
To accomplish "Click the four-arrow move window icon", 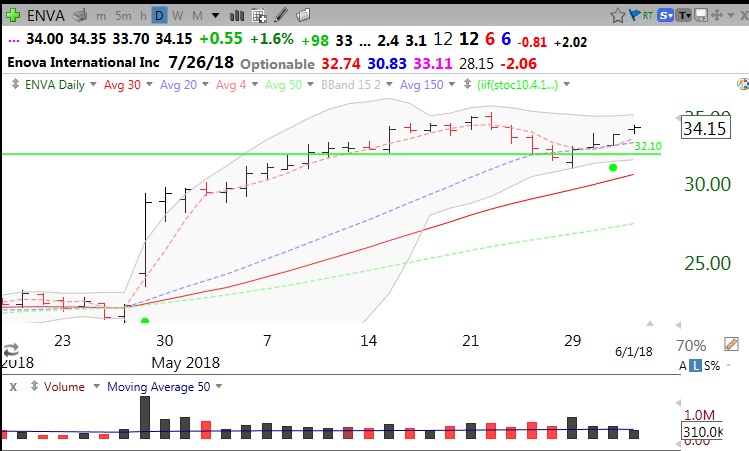I will click(x=717, y=15).
